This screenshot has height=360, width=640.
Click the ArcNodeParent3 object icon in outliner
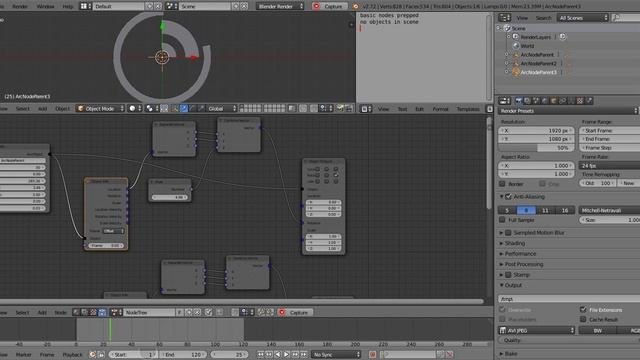click(x=516, y=72)
